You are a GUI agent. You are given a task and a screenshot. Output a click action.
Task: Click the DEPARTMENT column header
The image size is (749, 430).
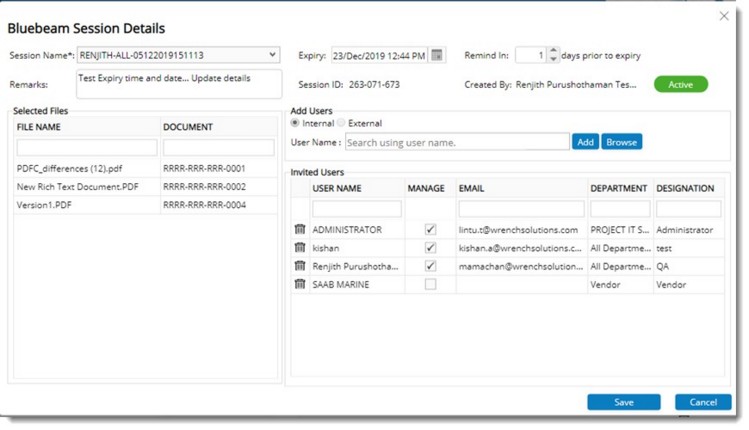point(618,188)
